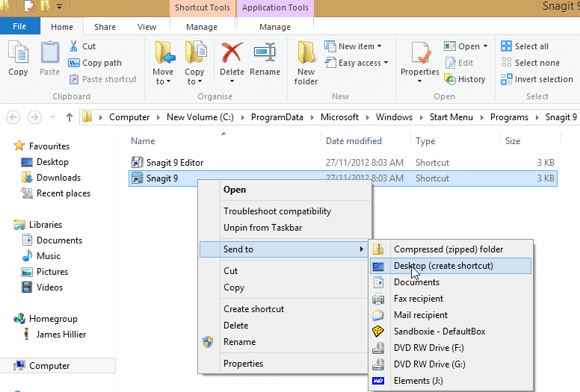The width and height of the screenshot is (580, 392).
Task: Sort by Date modified column
Action: [x=354, y=141]
